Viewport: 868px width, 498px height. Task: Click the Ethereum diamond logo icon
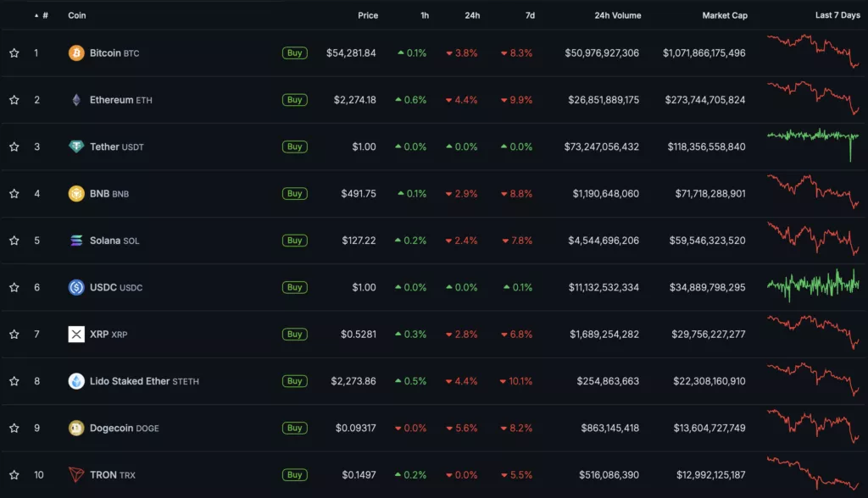[76, 100]
